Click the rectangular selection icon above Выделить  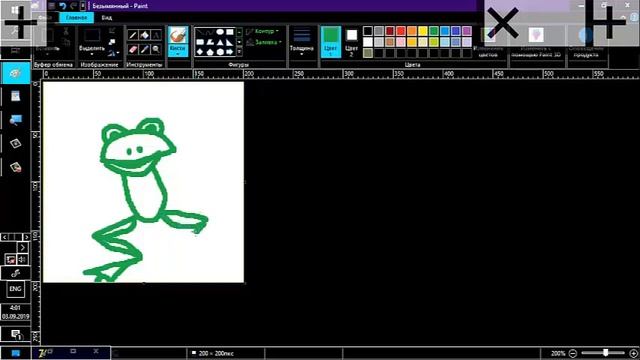92,36
